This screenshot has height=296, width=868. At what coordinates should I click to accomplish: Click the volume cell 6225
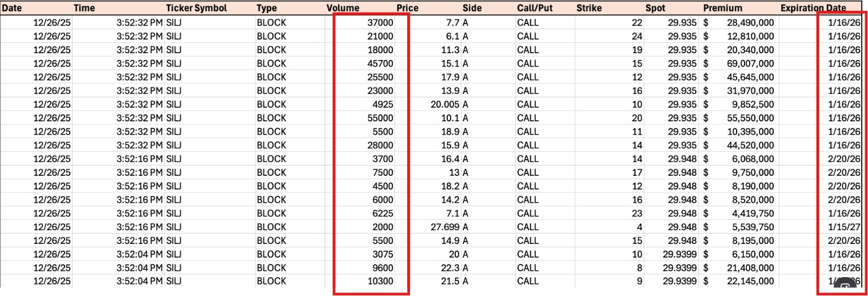coord(383,214)
